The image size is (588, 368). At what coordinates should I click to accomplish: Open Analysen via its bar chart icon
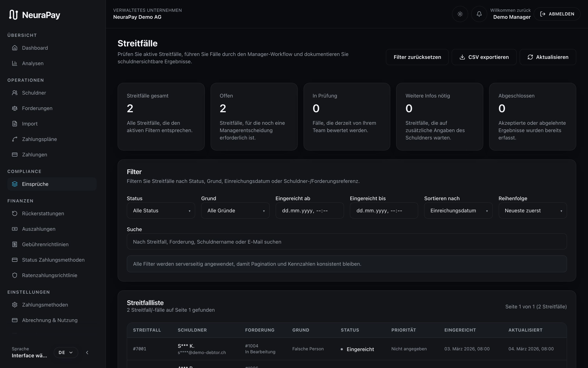pyautogui.click(x=15, y=63)
